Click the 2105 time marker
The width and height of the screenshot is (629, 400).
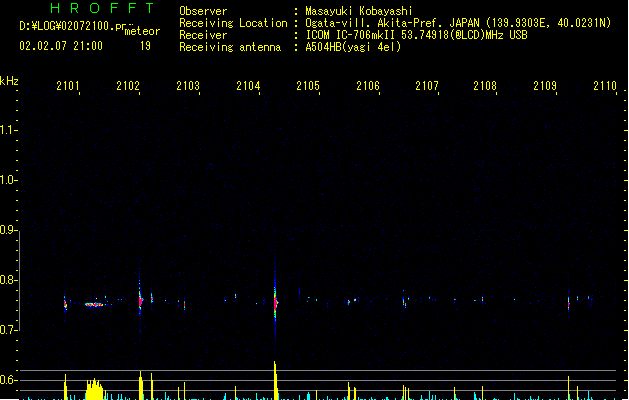click(308, 86)
